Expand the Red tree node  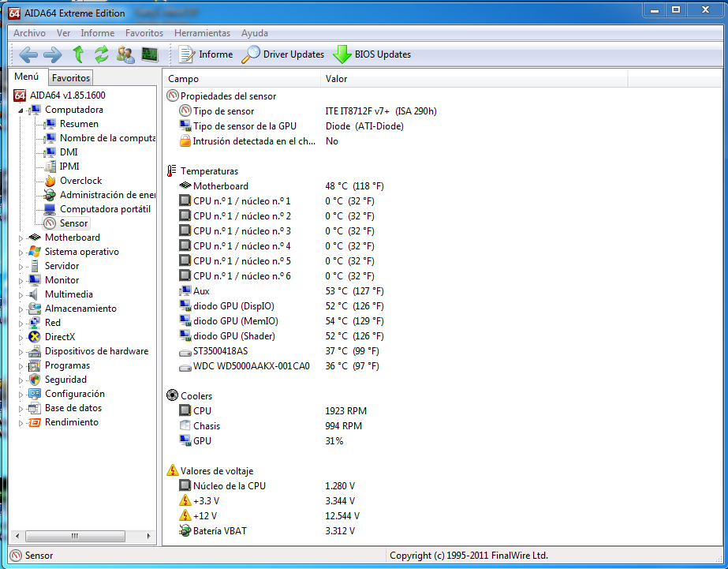[21, 324]
